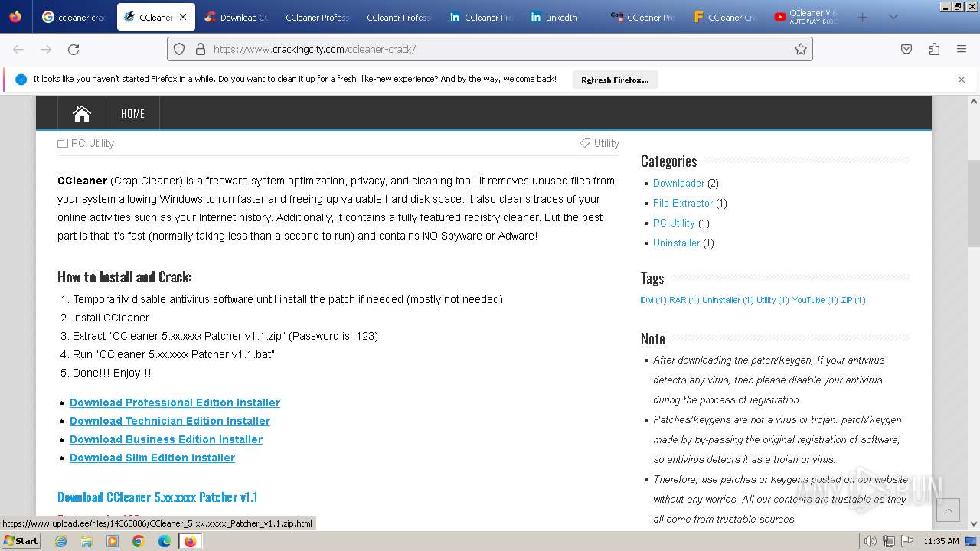Open File Explorer from the taskbar
This screenshot has width=980, height=551.
[87, 541]
